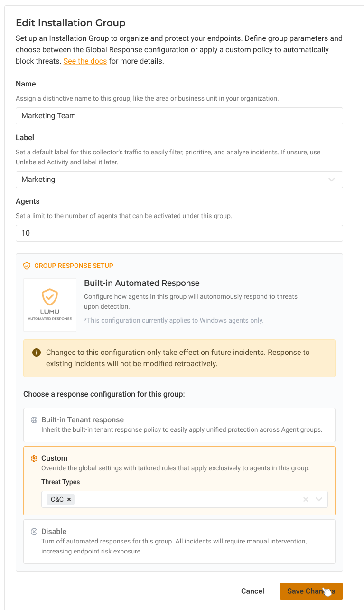This screenshot has width=364, height=610.
Task: Click the Name field containing Marketing Team
Action: click(x=179, y=116)
